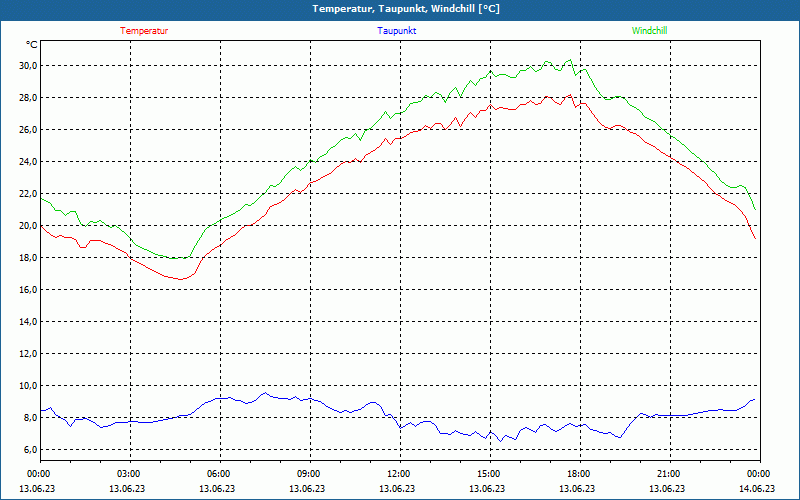Click the 12,0 y-axis value
Image resolution: width=800 pixels, height=500 pixels.
tap(28, 354)
